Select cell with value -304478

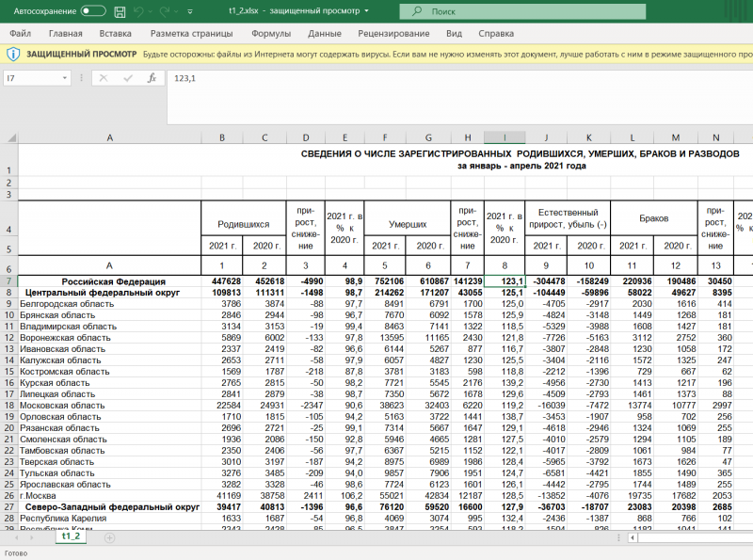(x=546, y=281)
